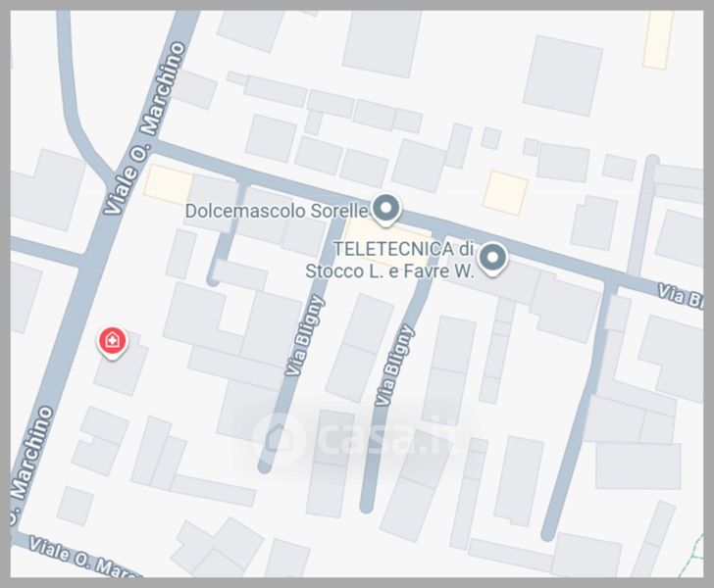Click the large gray building at top center
This screenshot has width=714, height=588.
(x=382, y=44)
